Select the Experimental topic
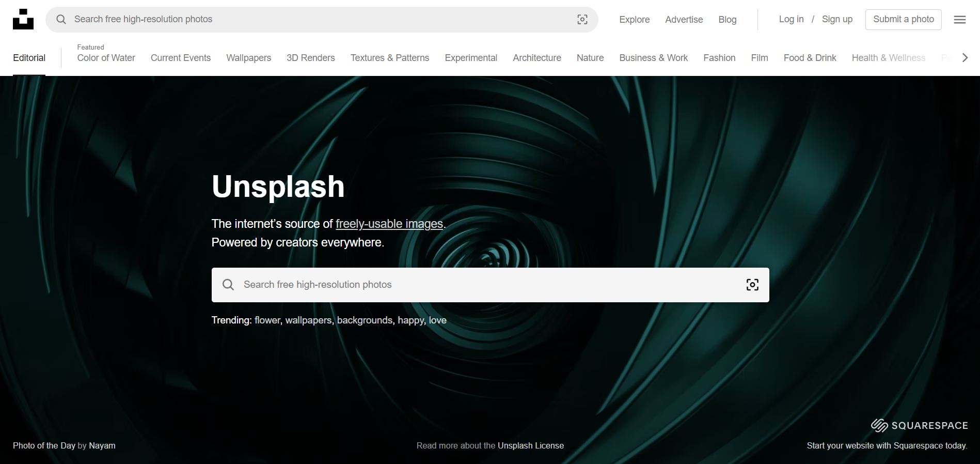This screenshot has height=464, width=980. (471, 58)
